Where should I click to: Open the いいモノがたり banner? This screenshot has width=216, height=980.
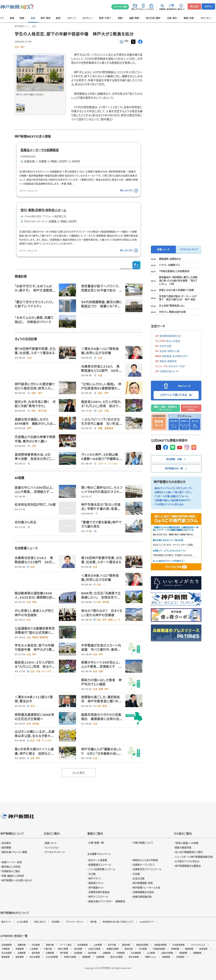click(x=176, y=583)
